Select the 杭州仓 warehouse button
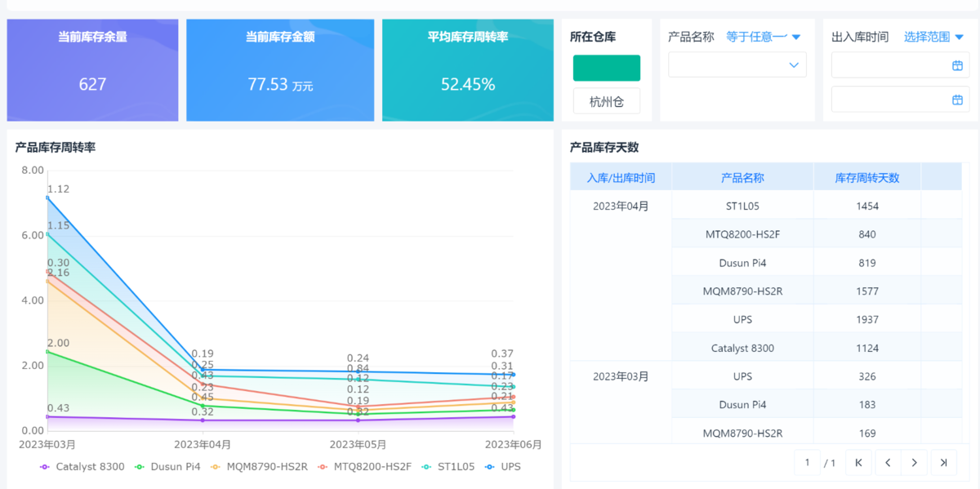The width and height of the screenshot is (980, 489). pyautogui.click(x=607, y=101)
